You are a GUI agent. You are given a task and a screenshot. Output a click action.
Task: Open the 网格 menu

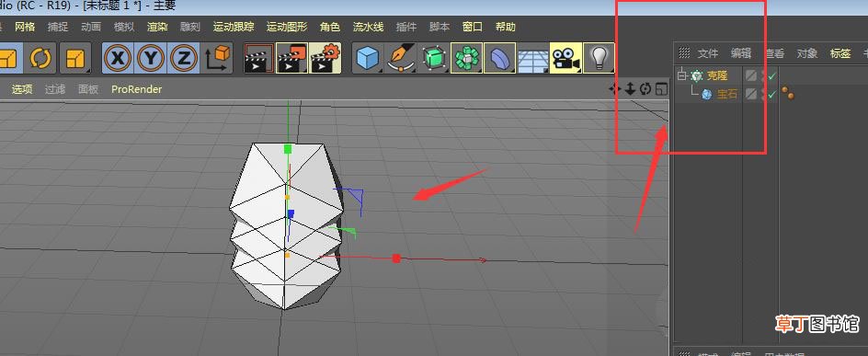click(x=25, y=27)
